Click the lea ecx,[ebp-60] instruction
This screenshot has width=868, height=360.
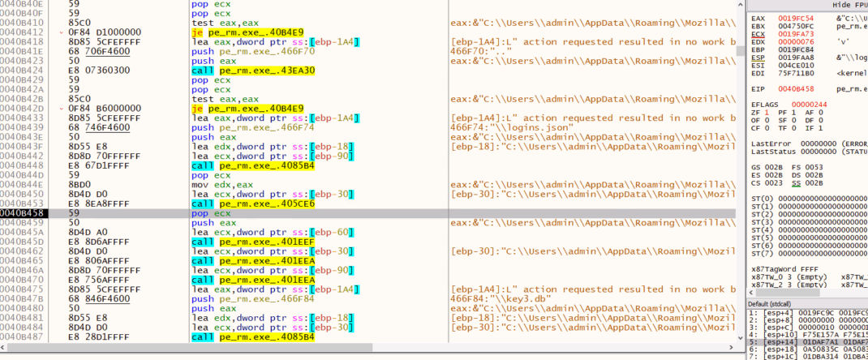coord(273,232)
